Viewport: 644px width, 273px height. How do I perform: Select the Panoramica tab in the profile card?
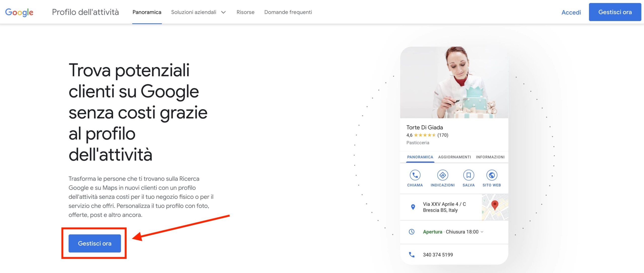coord(419,157)
